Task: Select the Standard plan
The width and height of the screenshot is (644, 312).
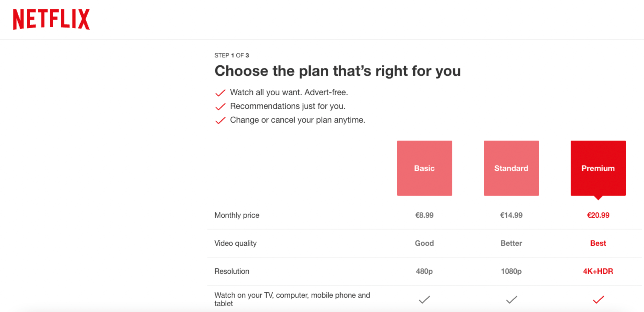Action: coord(511,168)
